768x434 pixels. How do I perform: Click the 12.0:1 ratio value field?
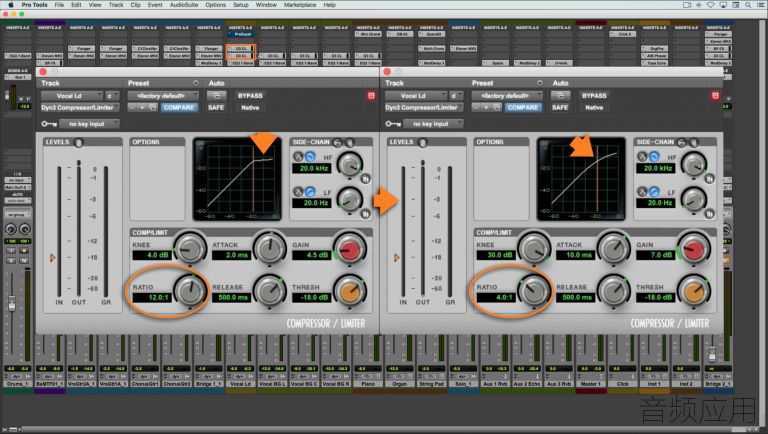point(152,297)
